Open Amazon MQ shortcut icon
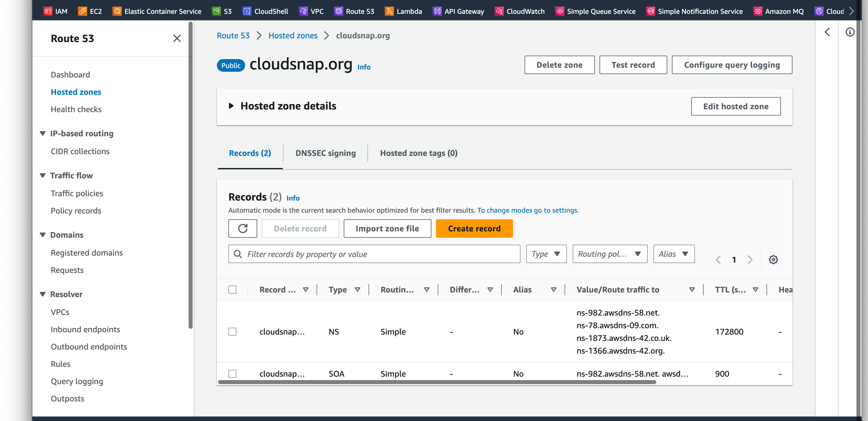Screen dimensions: 868x421 (x=758, y=11)
